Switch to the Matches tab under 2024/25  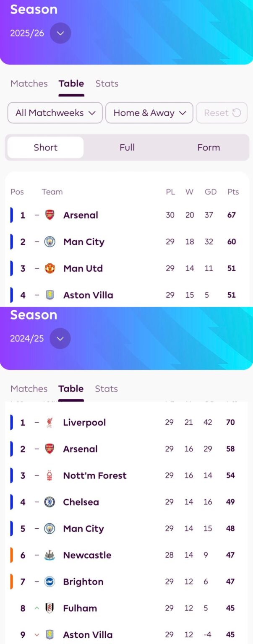click(x=29, y=389)
